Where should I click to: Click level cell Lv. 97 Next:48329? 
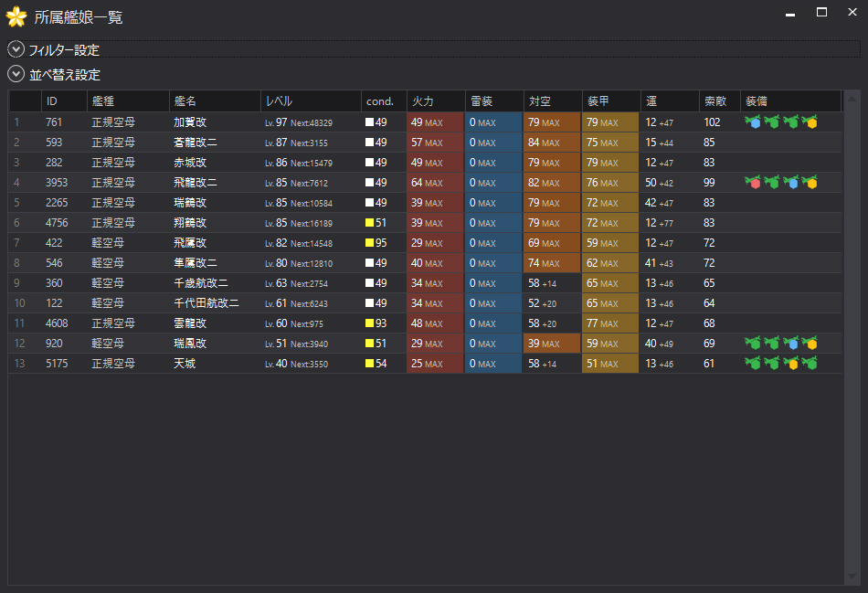pos(299,122)
